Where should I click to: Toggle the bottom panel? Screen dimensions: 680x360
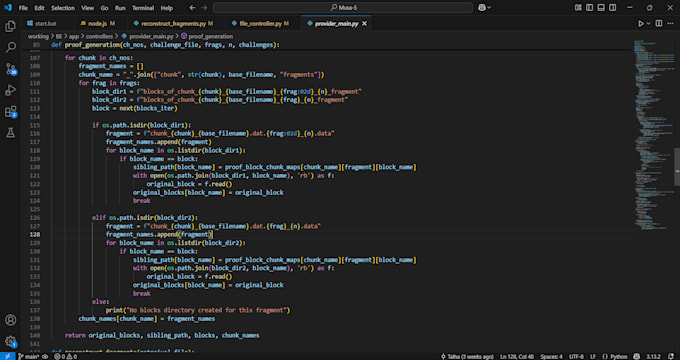tap(601, 7)
